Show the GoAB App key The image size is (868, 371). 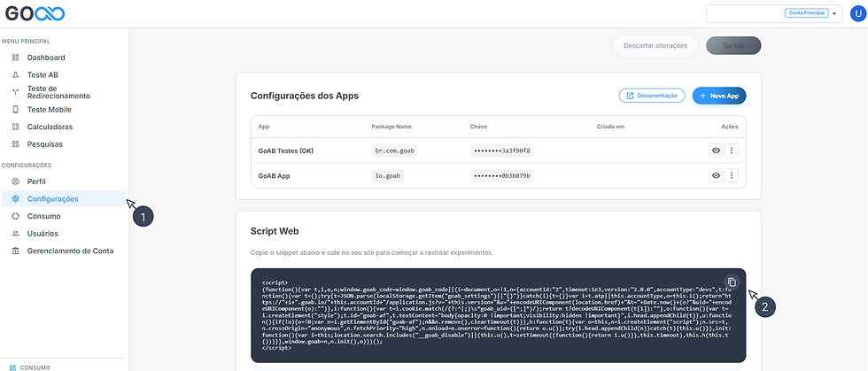pos(715,175)
